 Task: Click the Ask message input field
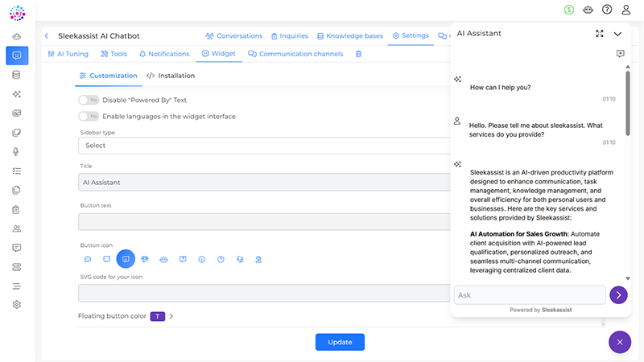(529, 295)
